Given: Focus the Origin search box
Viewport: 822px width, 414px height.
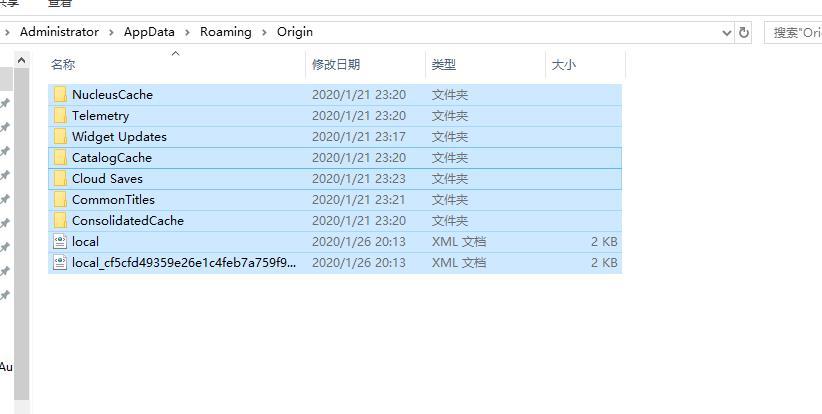Looking at the screenshot, I should (793, 32).
